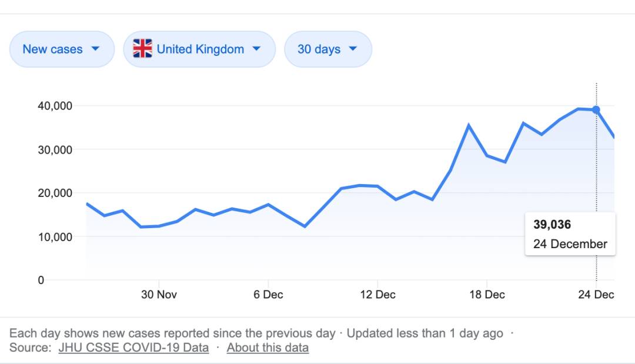The image size is (635, 364).
Task: Click the 24 Dec axis label
Action: coord(596,295)
